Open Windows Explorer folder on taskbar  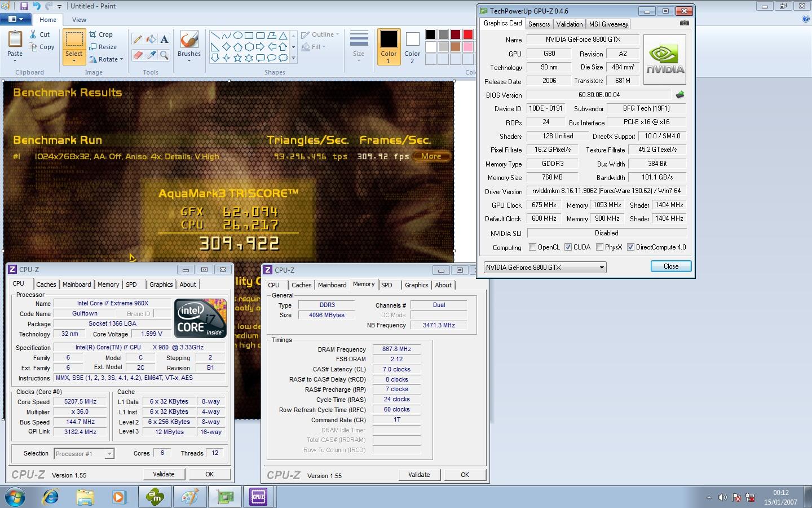click(85, 497)
